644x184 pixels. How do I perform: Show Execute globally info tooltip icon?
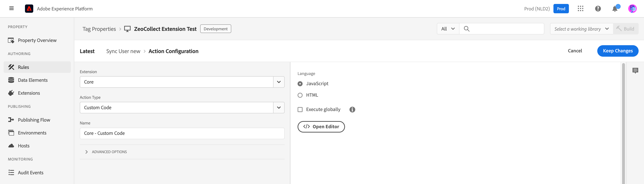[x=352, y=109]
